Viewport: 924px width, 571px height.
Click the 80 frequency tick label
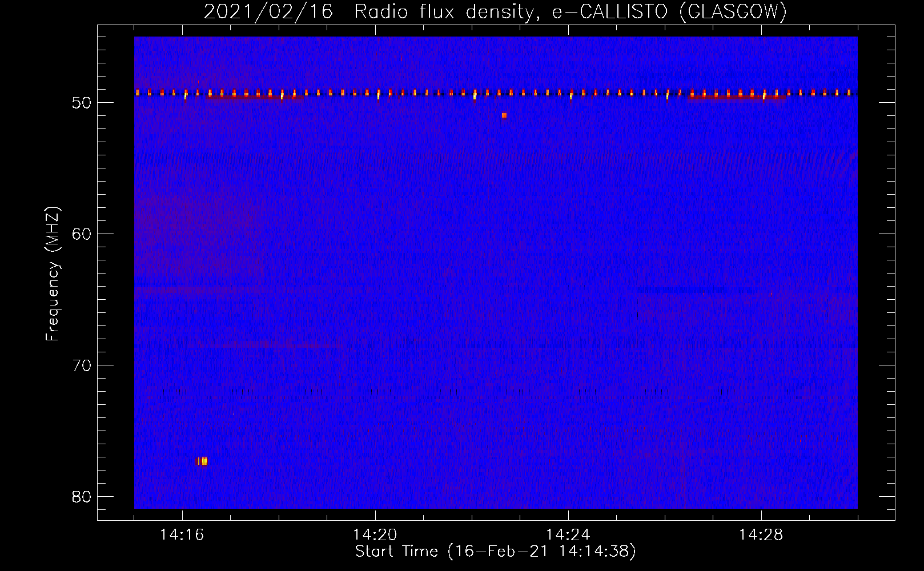[82, 497]
